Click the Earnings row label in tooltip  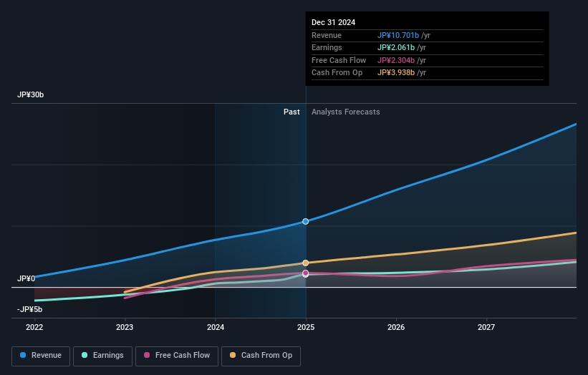point(327,47)
